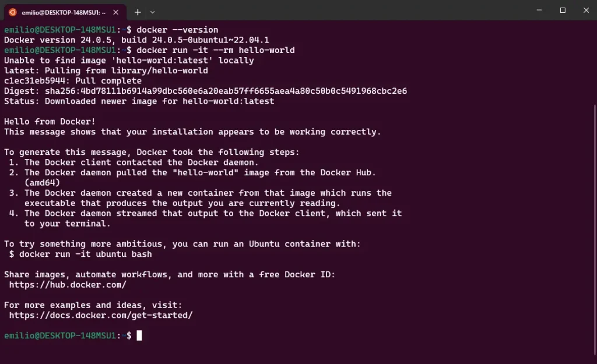Click the 'docker --version' command text

click(177, 30)
